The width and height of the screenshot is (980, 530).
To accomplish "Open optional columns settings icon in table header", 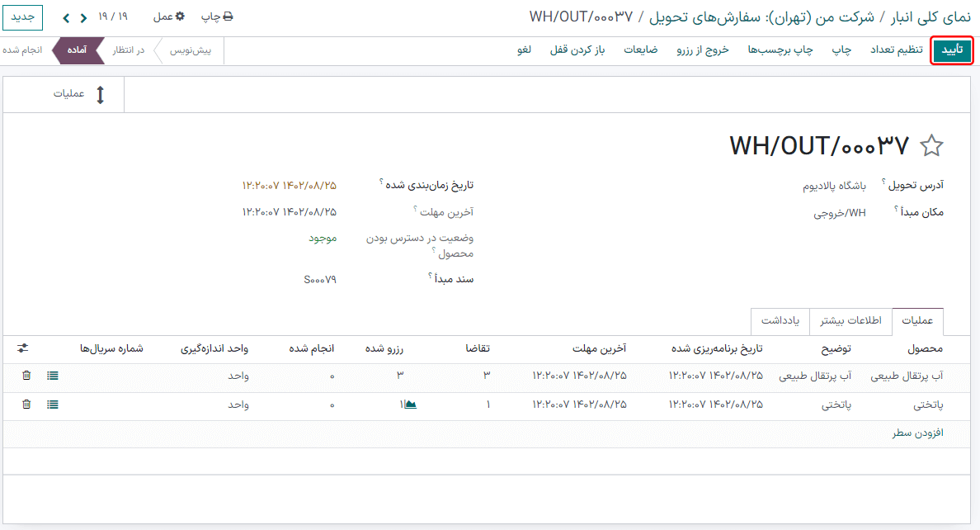I will point(23,348).
